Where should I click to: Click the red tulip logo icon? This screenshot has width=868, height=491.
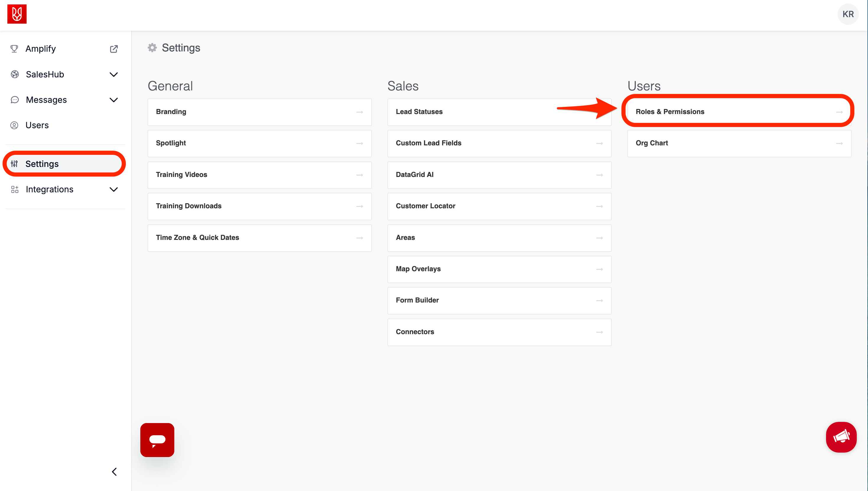(17, 14)
